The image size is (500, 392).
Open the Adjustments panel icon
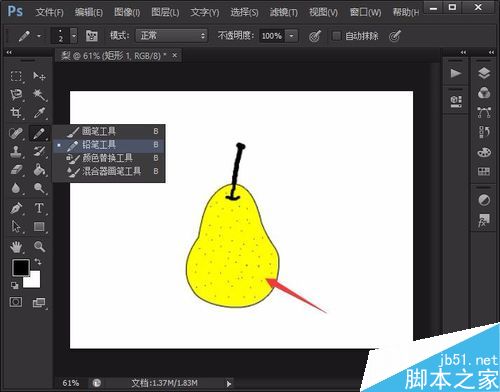click(x=484, y=200)
